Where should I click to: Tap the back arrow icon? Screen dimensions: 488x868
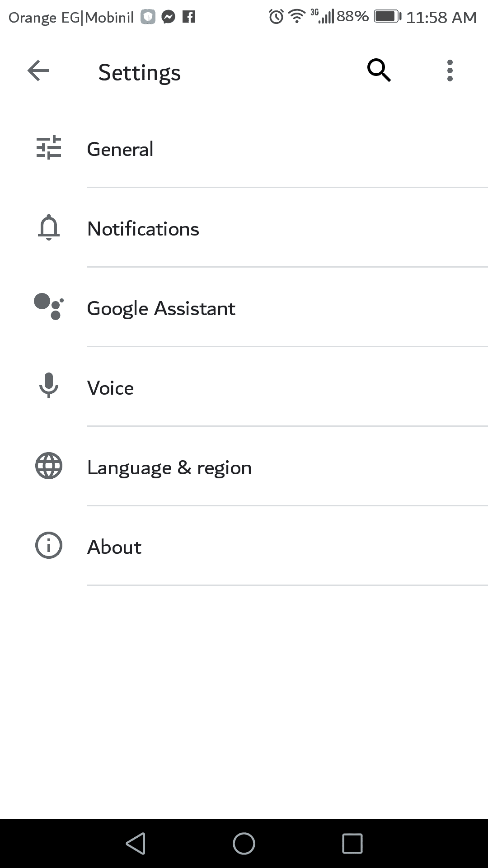coord(38,71)
